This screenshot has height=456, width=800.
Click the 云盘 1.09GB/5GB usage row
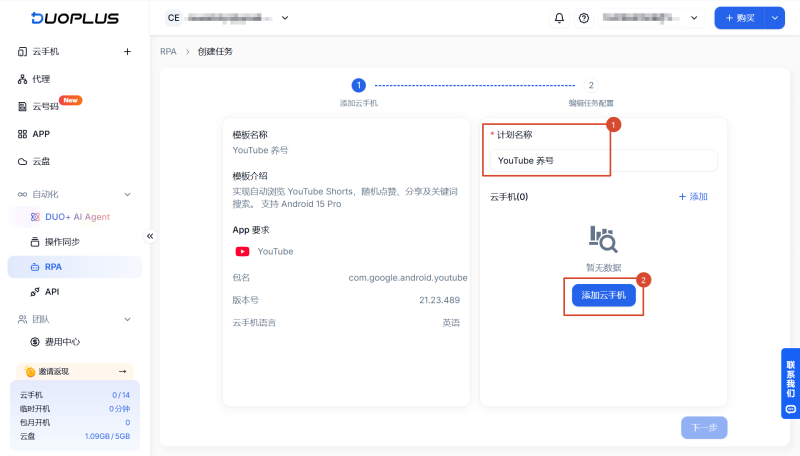(74, 436)
